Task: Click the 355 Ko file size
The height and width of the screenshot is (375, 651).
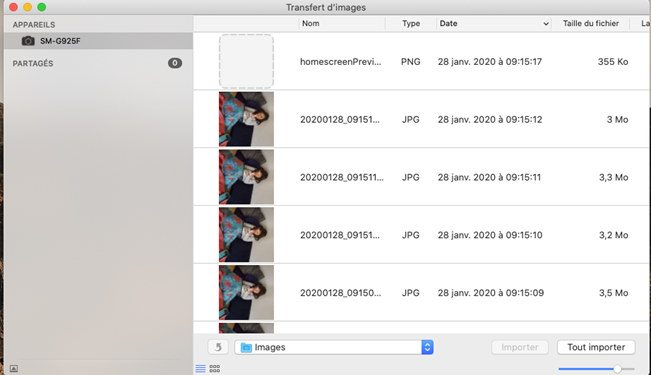Action: click(x=613, y=62)
